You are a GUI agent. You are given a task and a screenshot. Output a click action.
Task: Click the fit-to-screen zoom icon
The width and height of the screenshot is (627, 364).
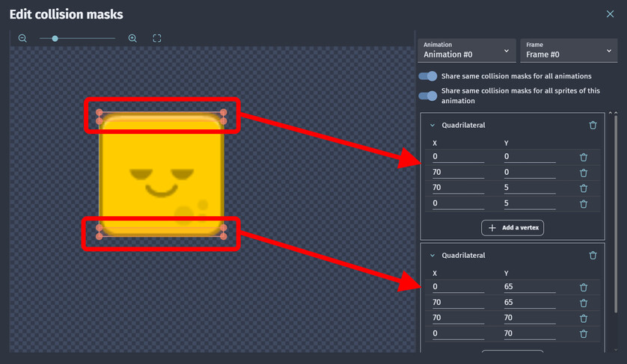157,38
